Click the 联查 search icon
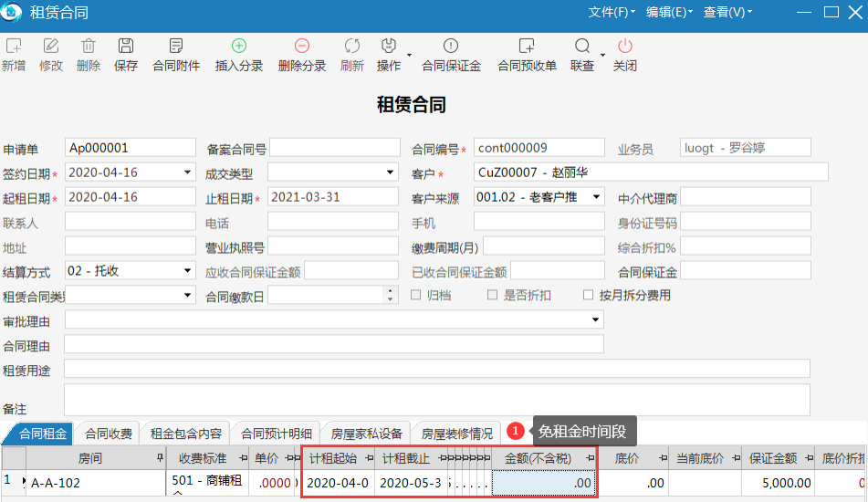868x502 pixels. 581,47
